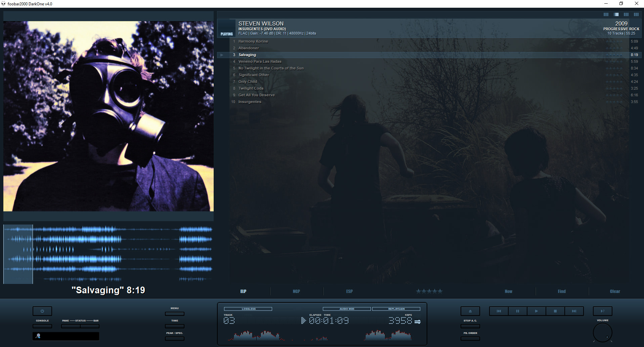
Task: Click the album cover art image
Action: (x=109, y=116)
